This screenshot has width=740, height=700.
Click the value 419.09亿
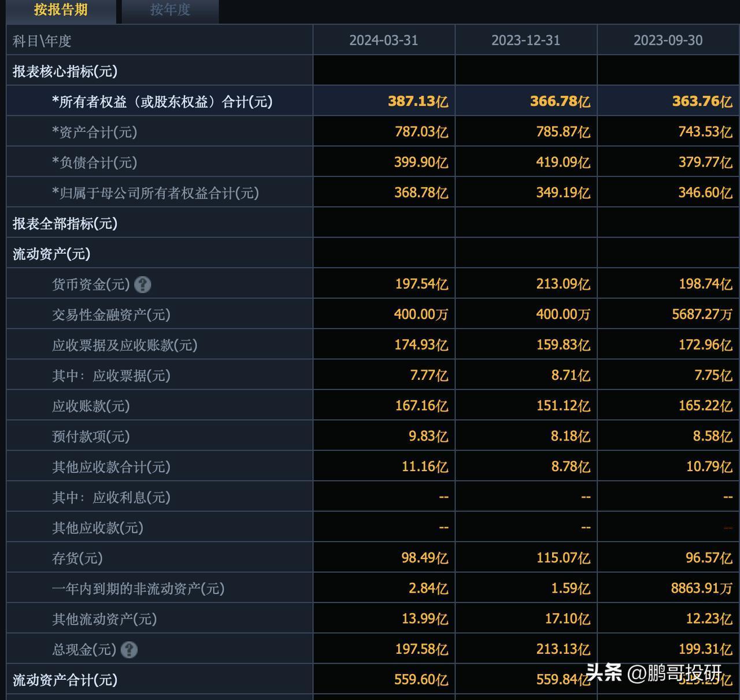pos(563,162)
